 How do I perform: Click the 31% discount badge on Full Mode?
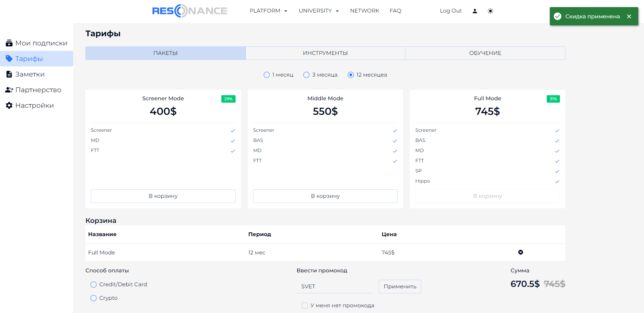coord(553,99)
